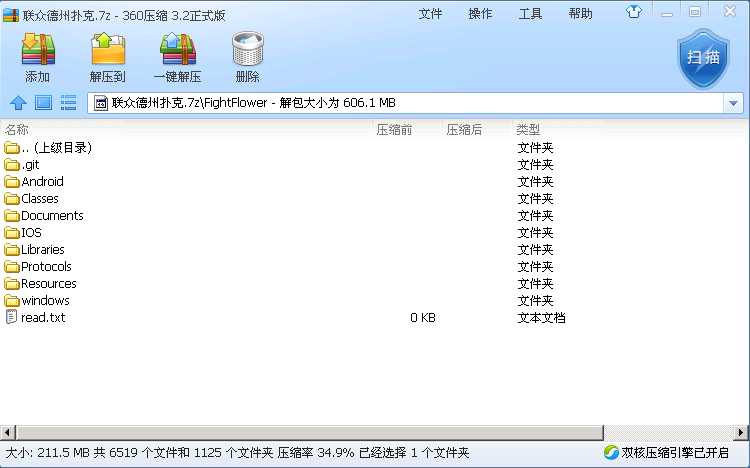The height and width of the screenshot is (468, 750).
Task: Expand the address bar dropdown arrow
Action: pyautogui.click(x=733, y=103)
